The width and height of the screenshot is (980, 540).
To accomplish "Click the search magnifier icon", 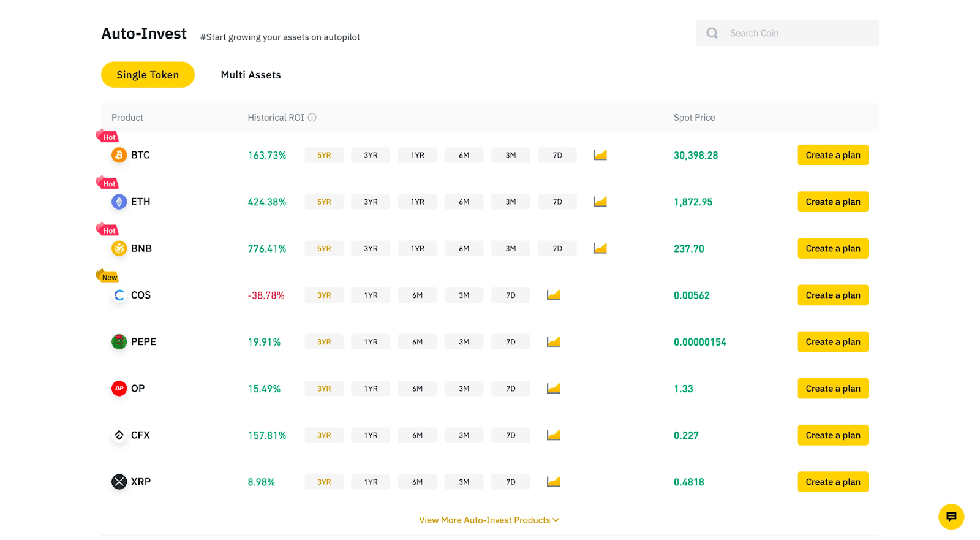I will (x=712, y=33).
